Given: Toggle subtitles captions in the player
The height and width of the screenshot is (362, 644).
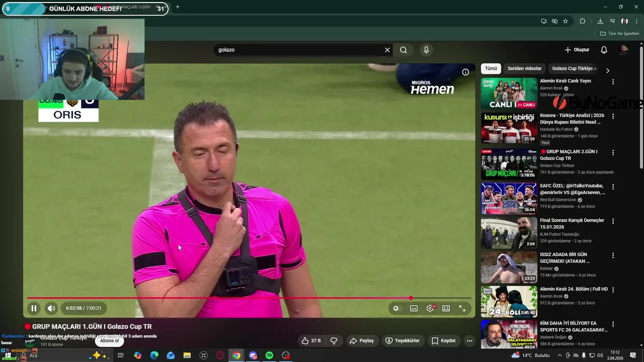Looking at the screenshot, I should [x=414, y=308].
